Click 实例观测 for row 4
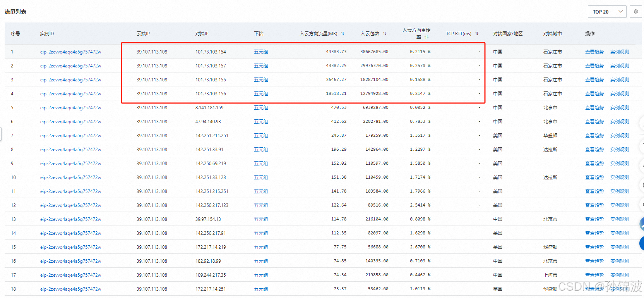Viewport: 644px width, 298px height. 620,94
